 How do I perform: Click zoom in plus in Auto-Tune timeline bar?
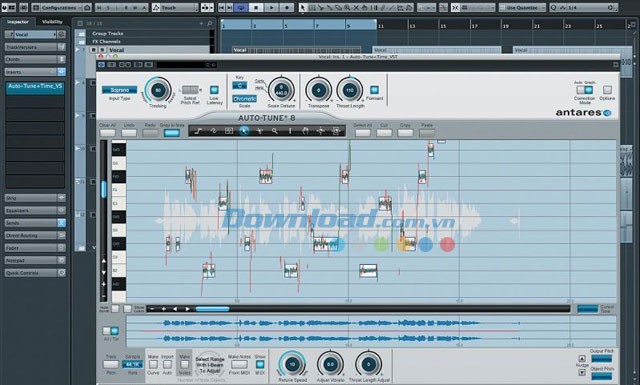(164, 309)
